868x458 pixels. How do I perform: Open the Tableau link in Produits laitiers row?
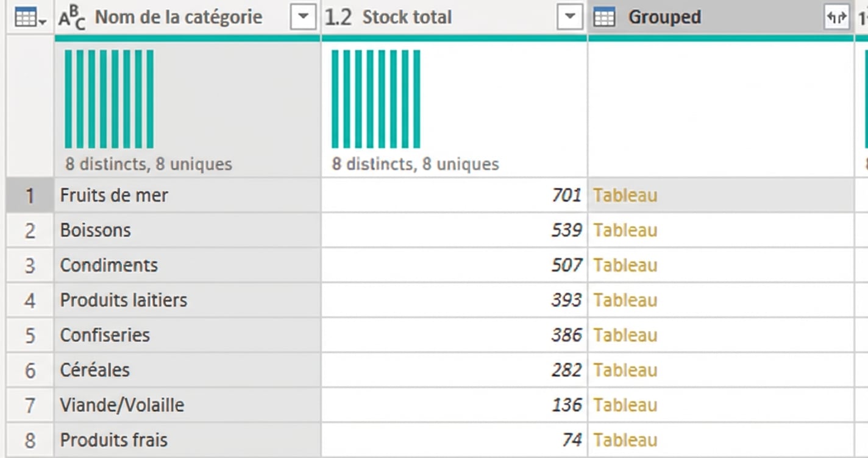pos(625,300)
